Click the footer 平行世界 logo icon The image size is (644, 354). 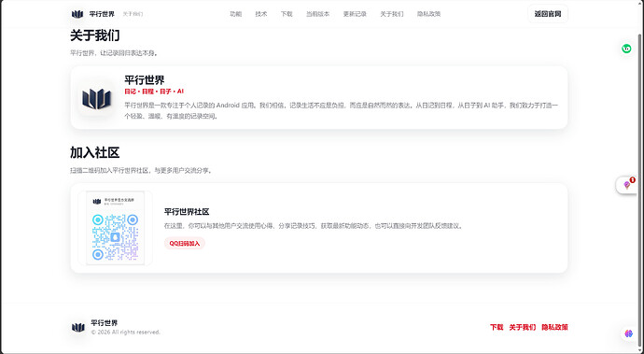pos(78,327)
